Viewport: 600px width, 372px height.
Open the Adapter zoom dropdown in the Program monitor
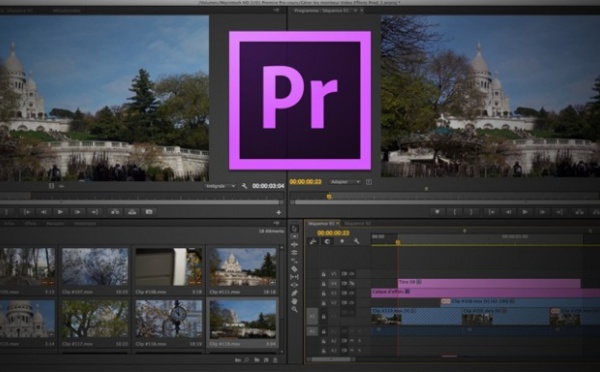[345, 182]
